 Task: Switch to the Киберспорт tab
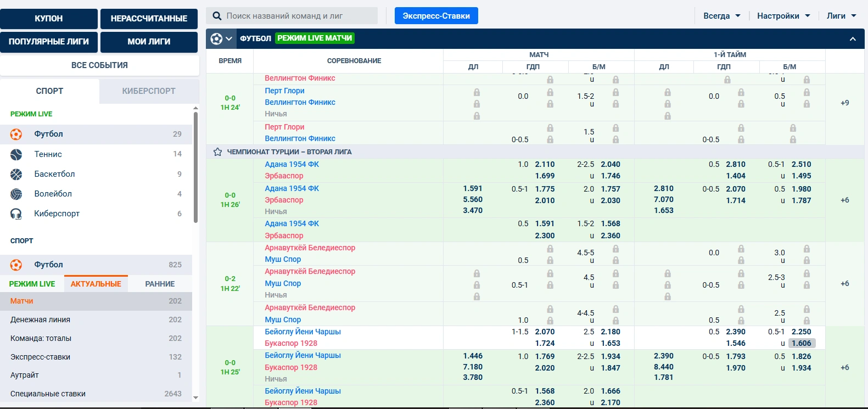click(x=149, y=91)
